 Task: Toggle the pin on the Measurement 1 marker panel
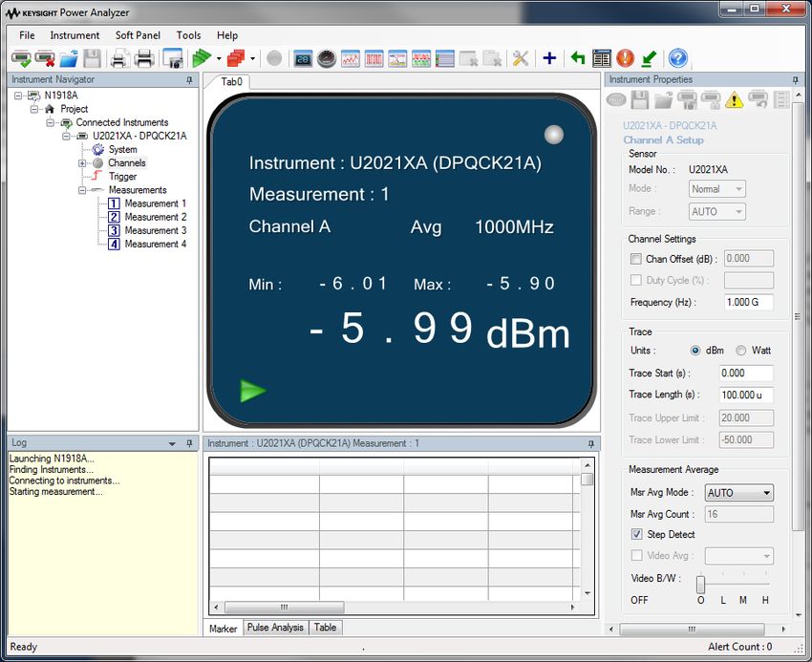tap(591, 444)
